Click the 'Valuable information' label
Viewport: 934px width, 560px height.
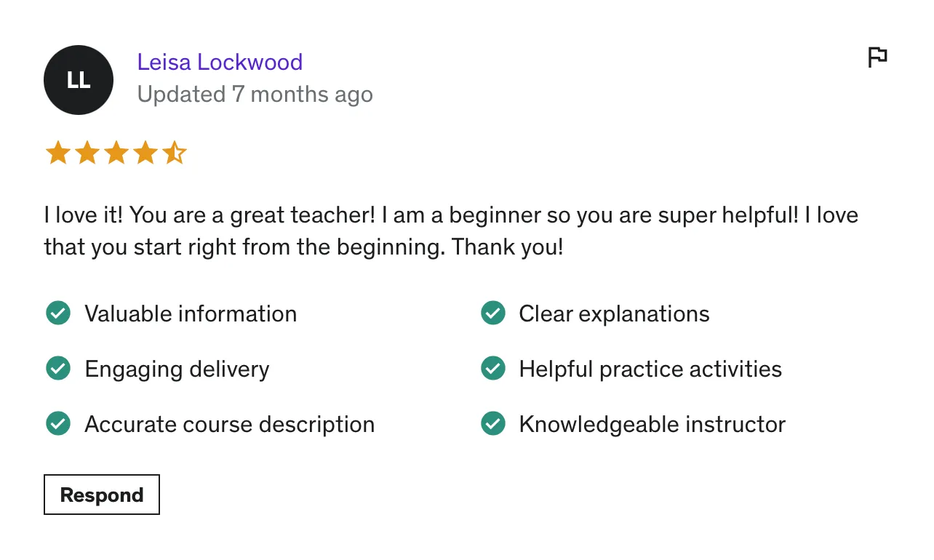pos(191,313)
